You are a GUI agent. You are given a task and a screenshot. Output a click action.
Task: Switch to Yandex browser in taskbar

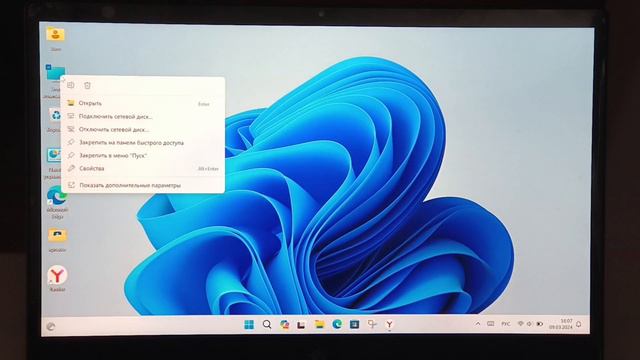click(389, 324)
